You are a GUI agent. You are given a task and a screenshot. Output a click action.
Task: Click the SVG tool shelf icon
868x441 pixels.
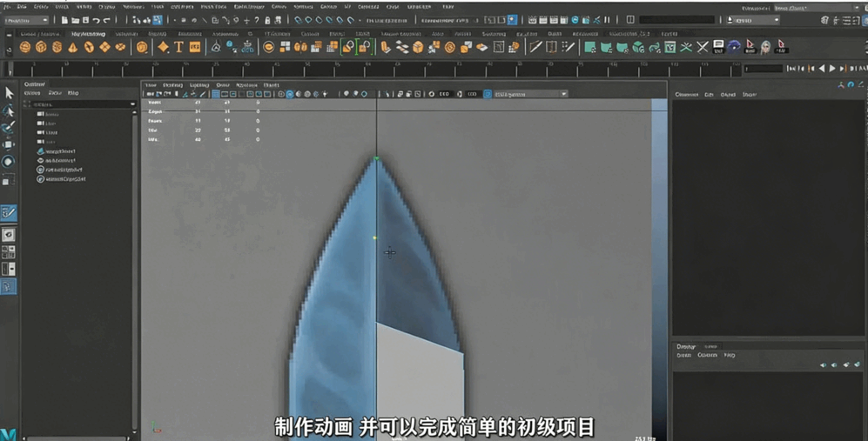tap(195, 48)
